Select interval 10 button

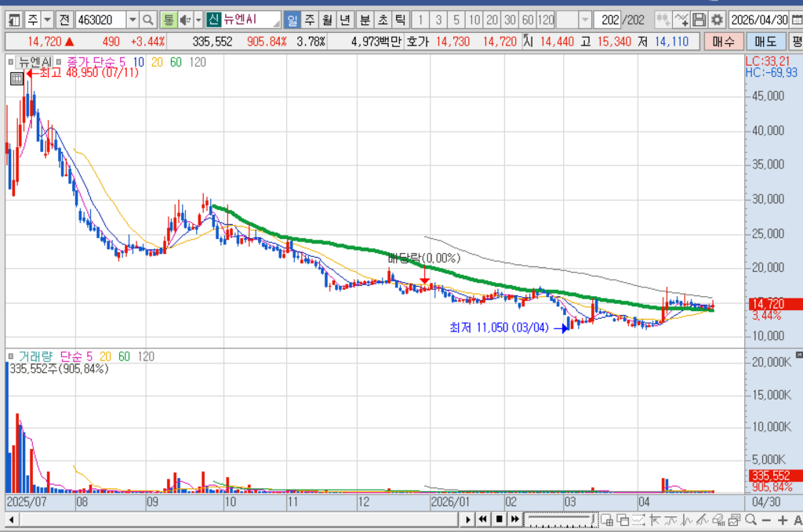pos(474,20)
